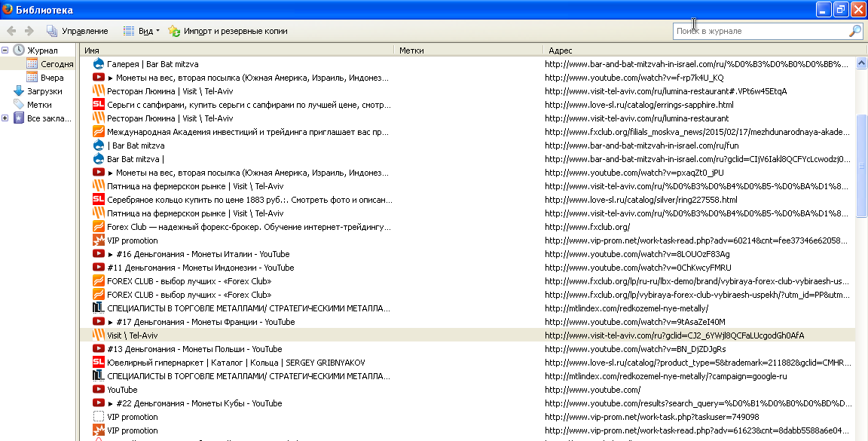The image size is (868, 441).
Task: Open the Управление organize menu
Action: [77, 31]
